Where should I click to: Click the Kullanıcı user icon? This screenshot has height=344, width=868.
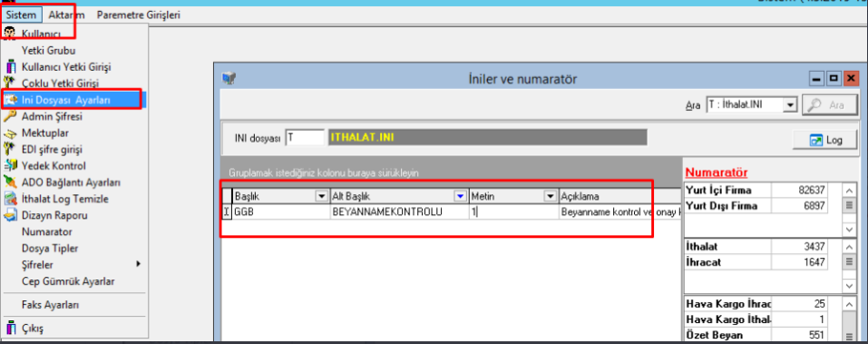pos(9,34)
